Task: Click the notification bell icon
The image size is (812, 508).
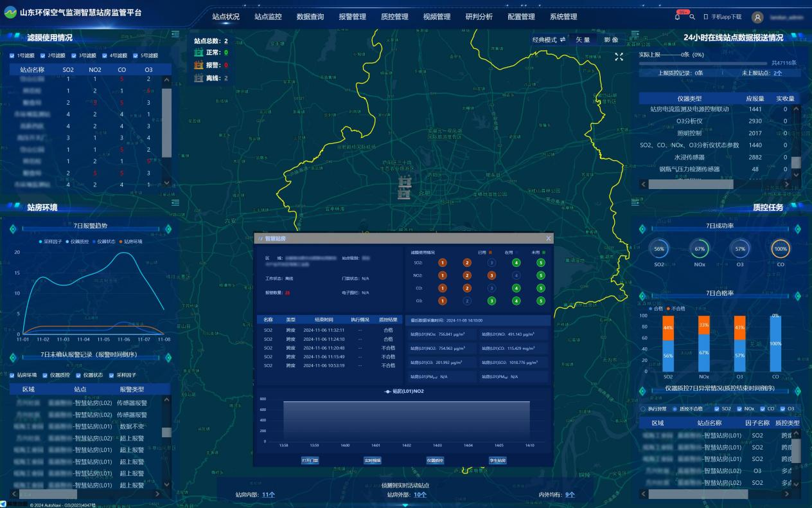Action: (677, 17)
